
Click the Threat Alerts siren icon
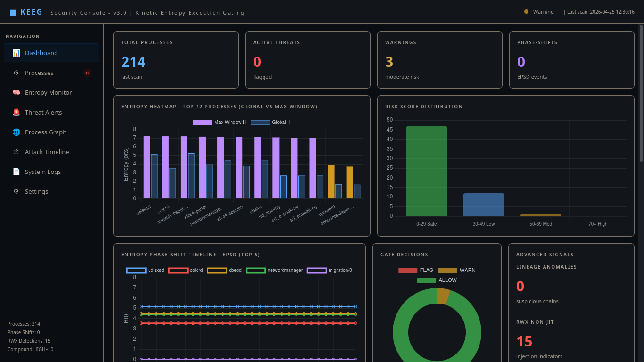16,112
